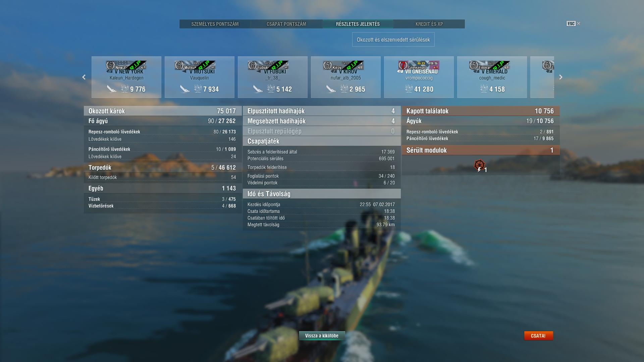Select the VII Gneisenau ship card
This screenshot has height=362, width=644.
pos(419,77)
